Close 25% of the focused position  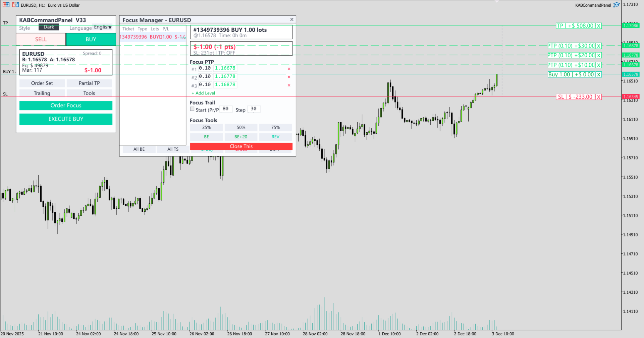pyautogui.click(x=206, y=128)
